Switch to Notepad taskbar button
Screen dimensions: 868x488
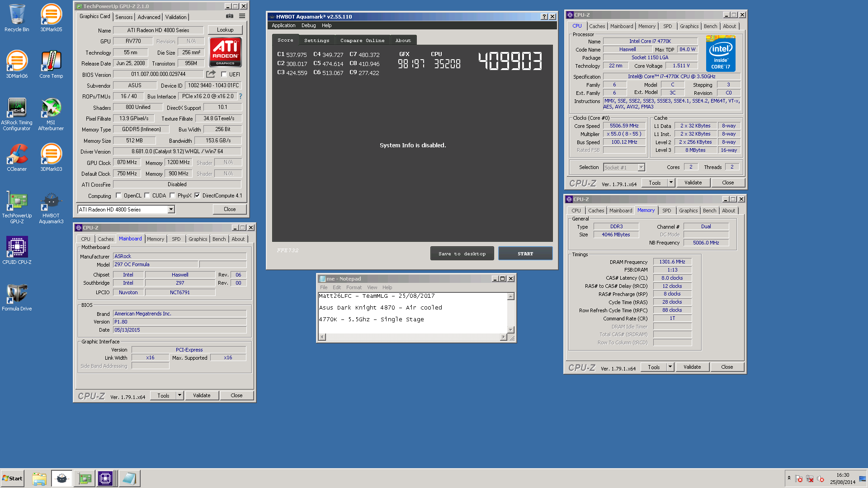coord(129,479)
